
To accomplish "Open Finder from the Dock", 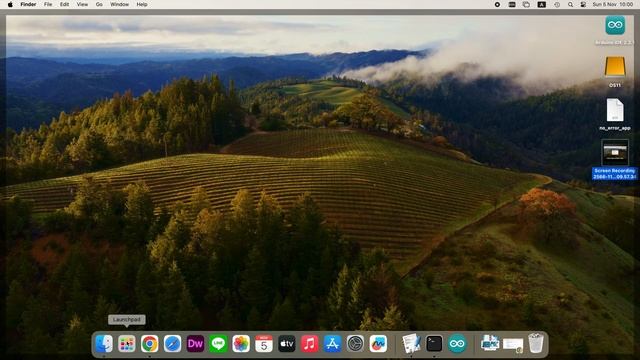I will pos(104,344).
